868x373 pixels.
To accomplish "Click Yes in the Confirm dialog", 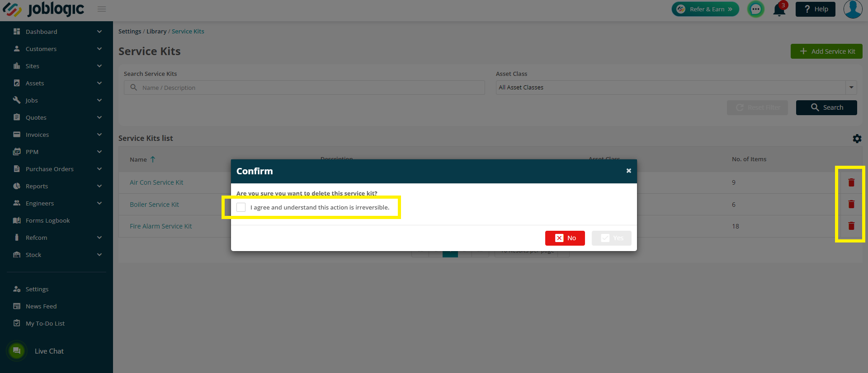I will click(612, 238).
